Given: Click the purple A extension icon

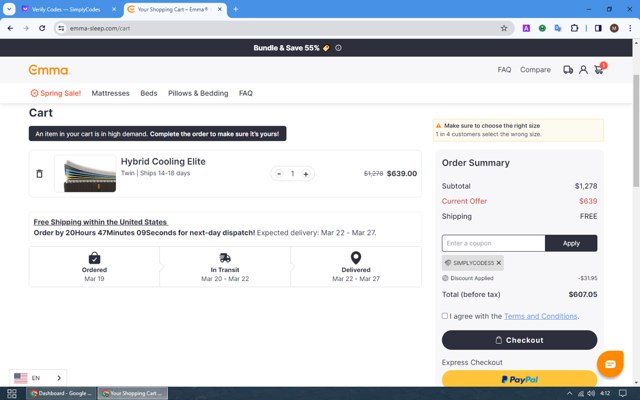Looking at the screenshot, I should coord(526,28).
